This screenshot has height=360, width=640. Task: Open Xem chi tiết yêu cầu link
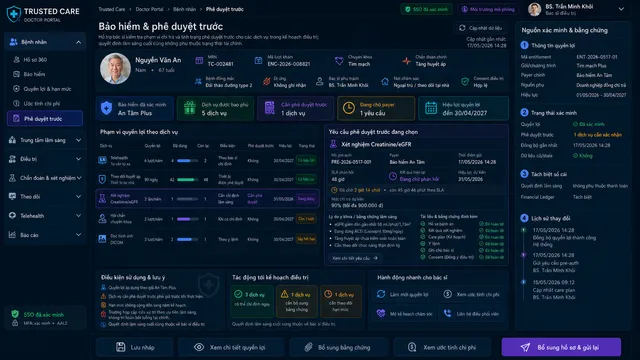354,258
